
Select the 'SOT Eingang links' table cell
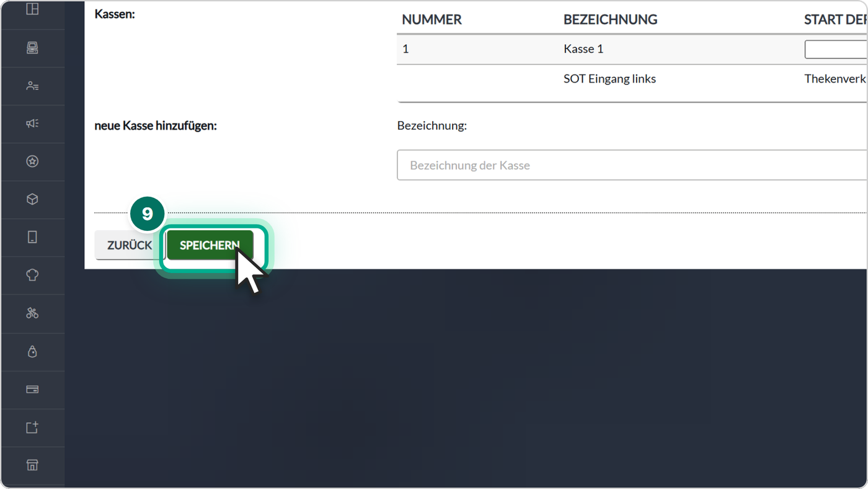pos(609,79)
